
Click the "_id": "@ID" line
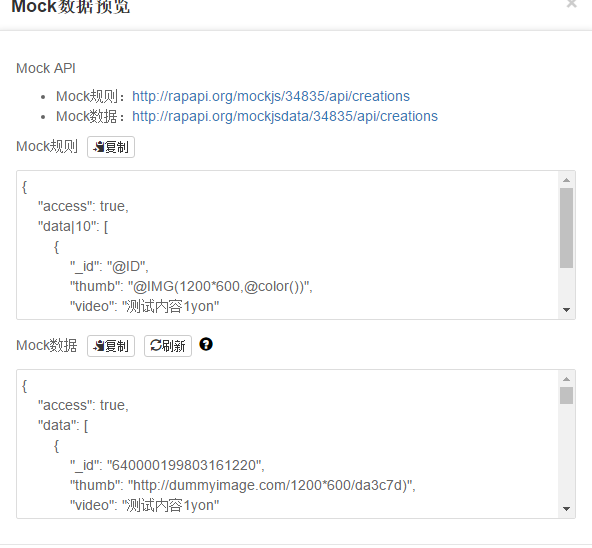click(x=109, y=267)
